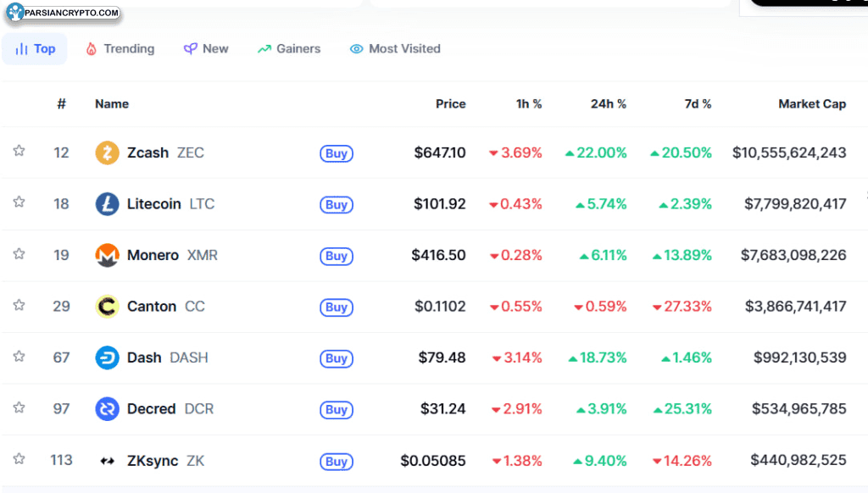
Task: Sort coins by Price column header
Action: click(450, 104)
